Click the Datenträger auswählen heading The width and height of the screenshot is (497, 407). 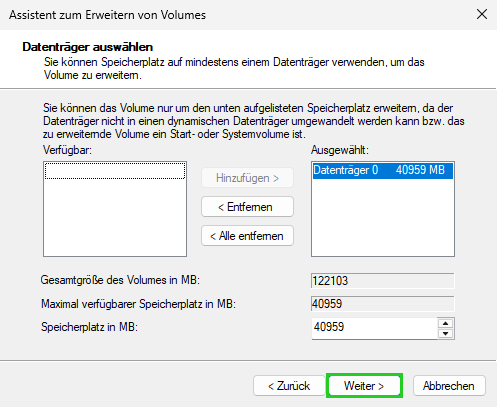[x=88, y=47]
